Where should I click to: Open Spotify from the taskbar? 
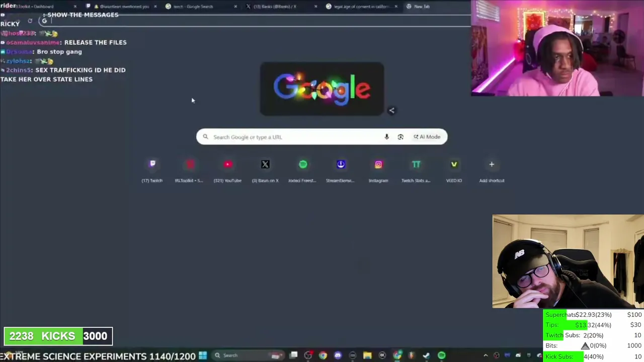click(441, 355)
